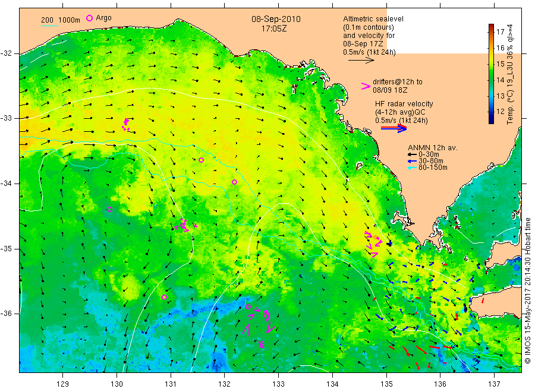Click the 17 label on the color bar
Image resolution: width=535 pixels, height=392 pixels.
[x=501, y=31]
